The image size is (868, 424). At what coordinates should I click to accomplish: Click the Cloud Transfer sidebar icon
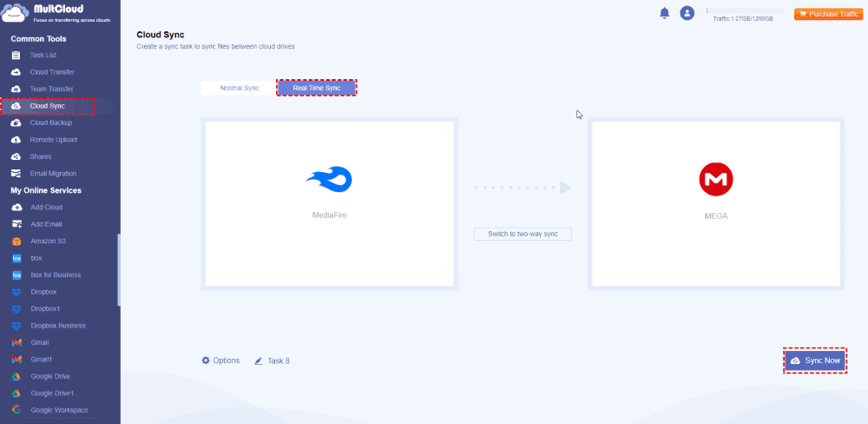[16, 72]
